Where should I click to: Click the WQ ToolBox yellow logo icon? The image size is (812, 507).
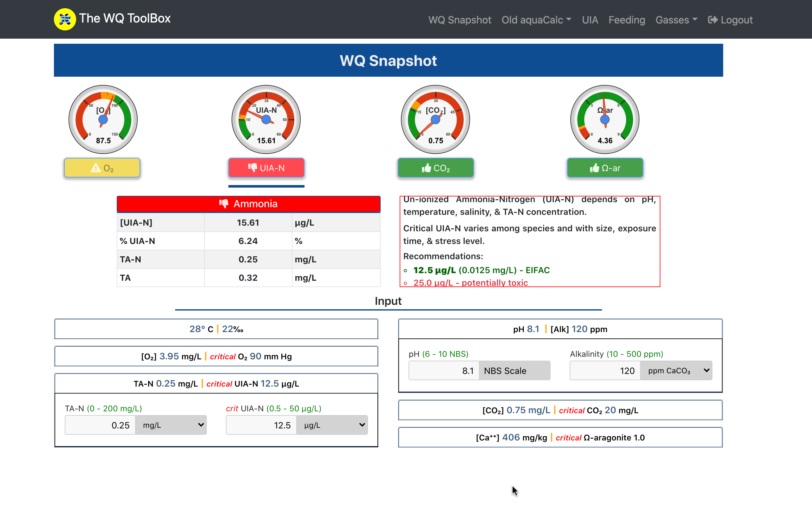point(65,19)
